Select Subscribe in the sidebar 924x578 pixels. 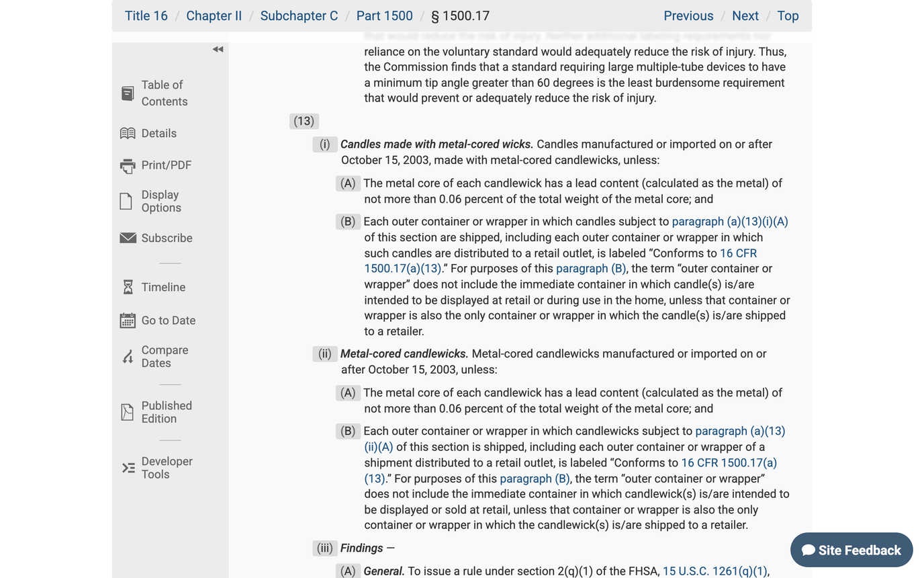pos(167,238)
